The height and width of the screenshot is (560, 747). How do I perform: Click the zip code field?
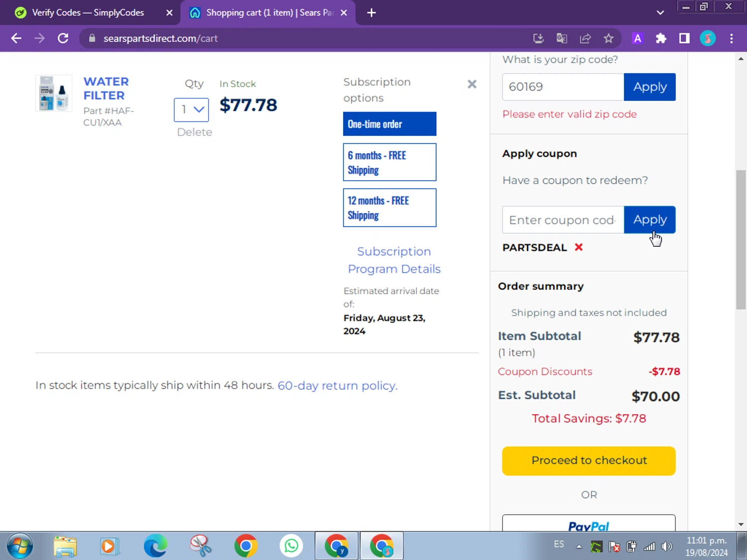pos(563,87)
